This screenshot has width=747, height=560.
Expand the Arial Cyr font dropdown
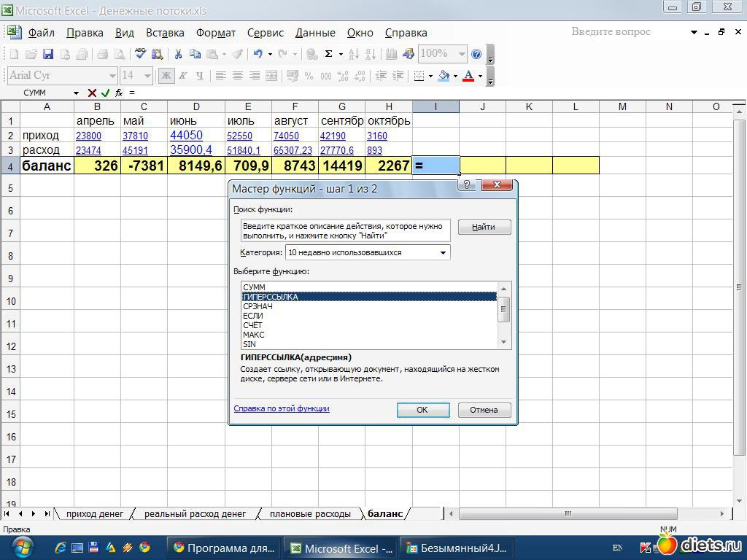click(112, 75)
